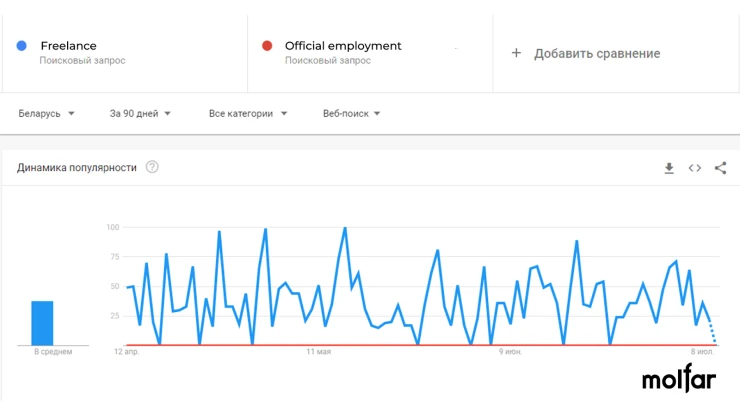Click the plus icon to add comparison
This screenshot has height=416, width=740.
[x=516, y=53]
